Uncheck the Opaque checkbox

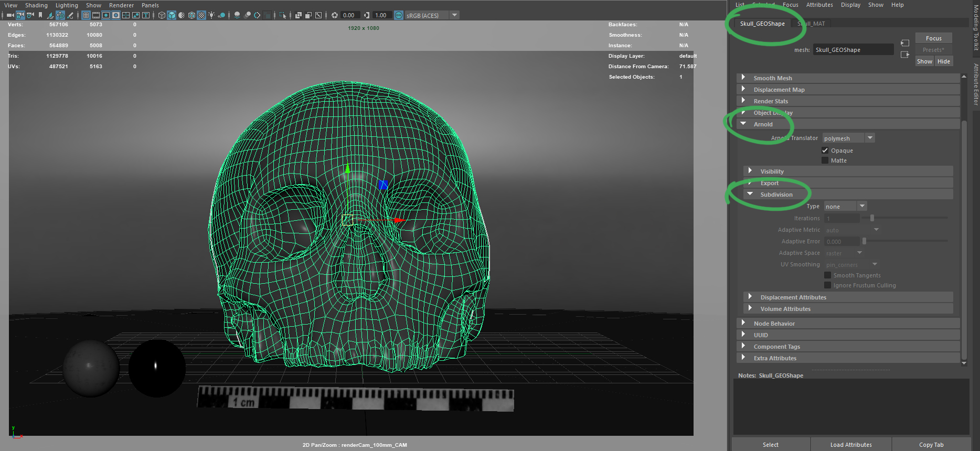(825, 151)
